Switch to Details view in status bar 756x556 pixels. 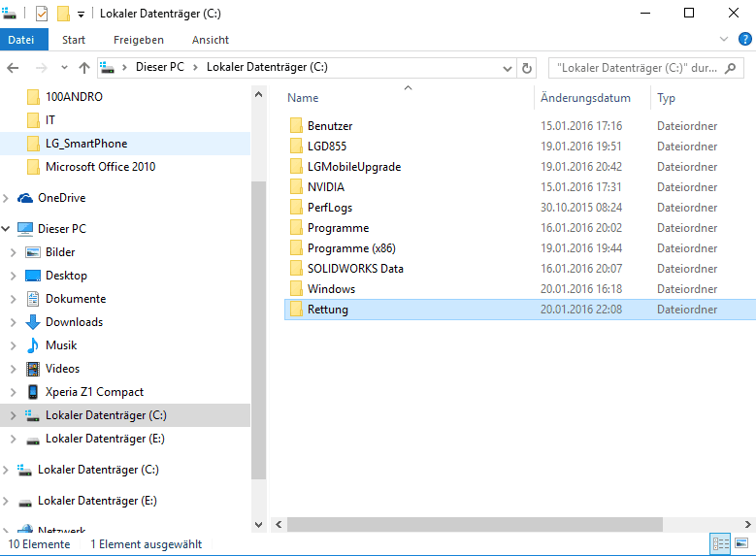[x=720, y=544]
